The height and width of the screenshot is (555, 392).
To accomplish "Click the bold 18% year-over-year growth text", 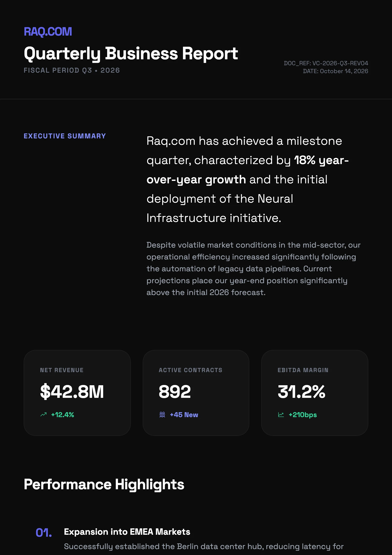I will pyautogui.click(x=321, y=160).
